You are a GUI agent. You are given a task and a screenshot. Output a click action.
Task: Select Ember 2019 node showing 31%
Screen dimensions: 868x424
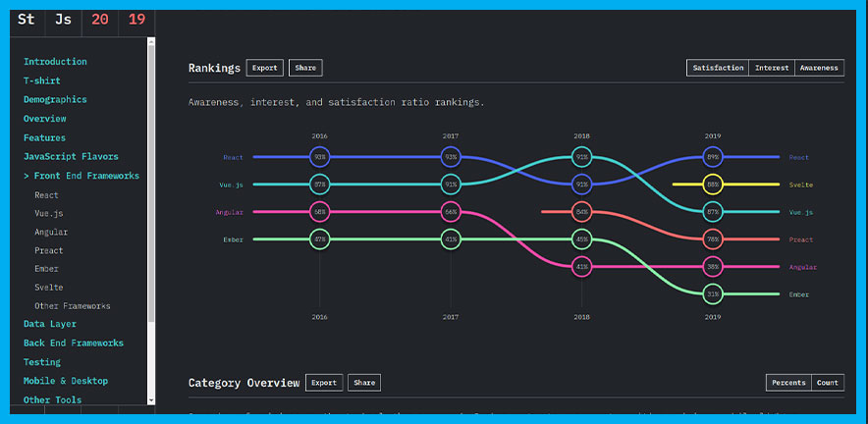pos(713,293)
